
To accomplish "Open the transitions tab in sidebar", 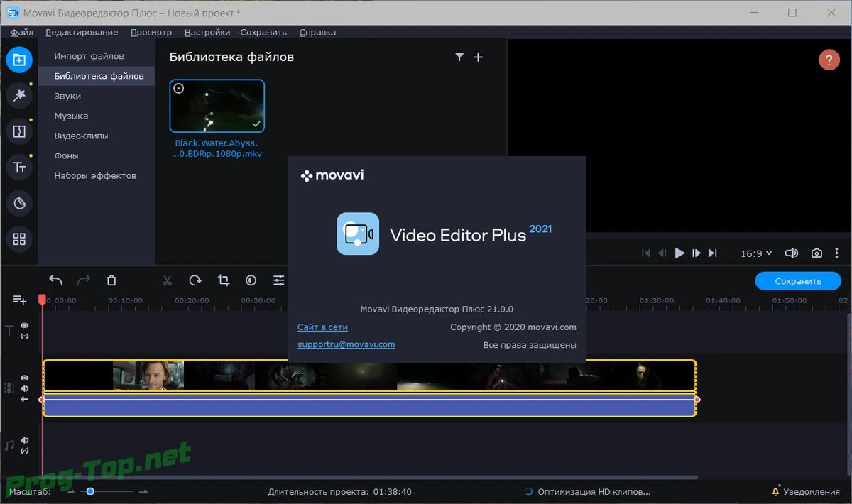I will [19, 131].
